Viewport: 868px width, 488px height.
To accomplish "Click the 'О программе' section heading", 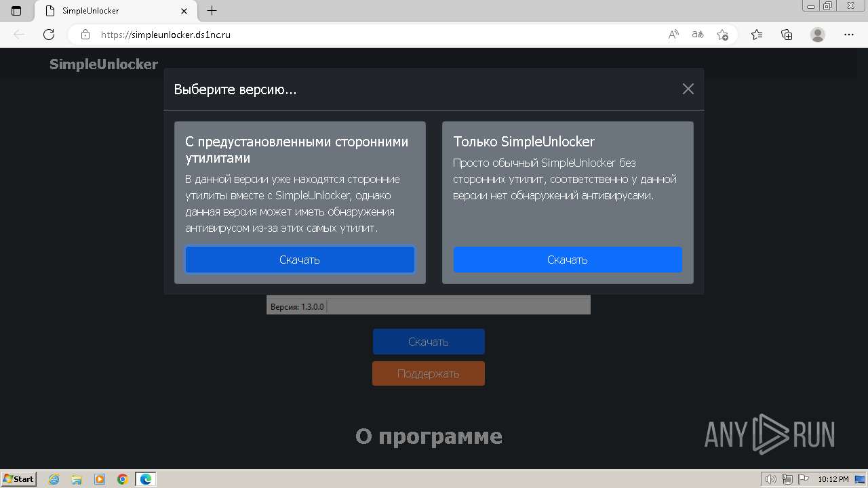I will [x=429, y=436].
